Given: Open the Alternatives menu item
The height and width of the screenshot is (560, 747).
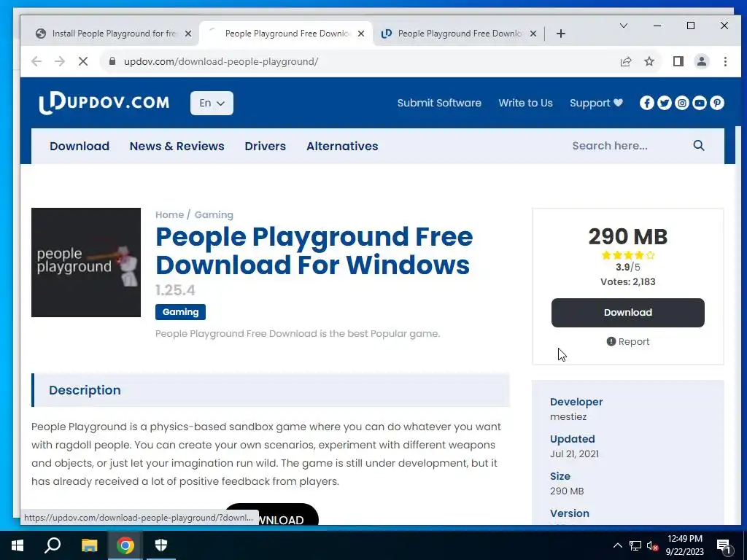Looking at the screenshot, I should click(x=342, y=146).
